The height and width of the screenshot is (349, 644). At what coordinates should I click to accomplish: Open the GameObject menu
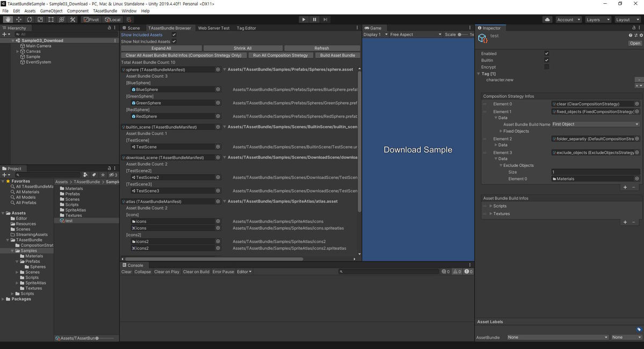(x=52, y=11)
